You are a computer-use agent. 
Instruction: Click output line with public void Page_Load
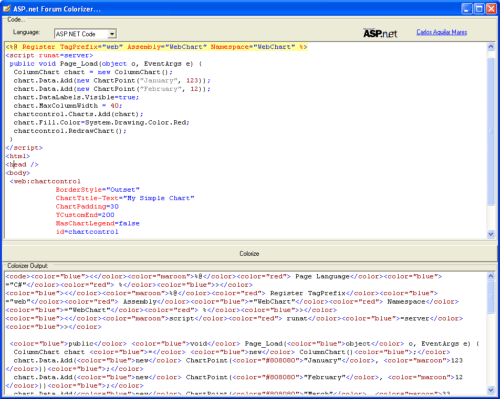[x=245, y=344]
